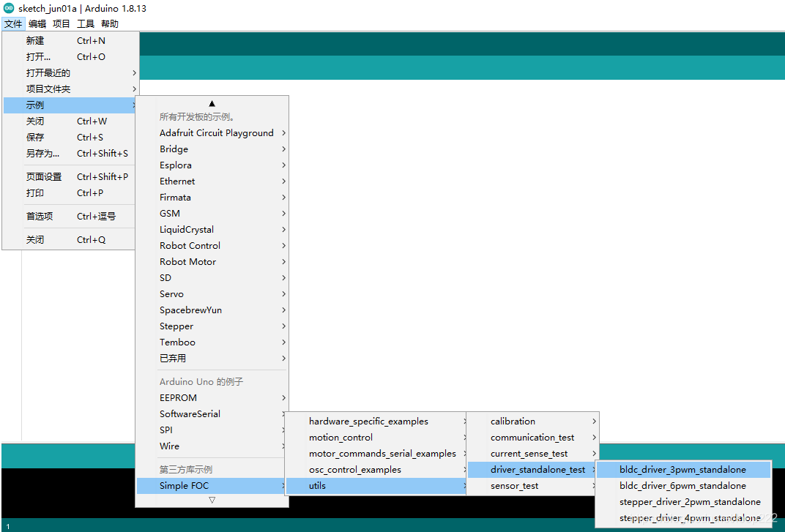Expand SPI examples

[212, 430]
